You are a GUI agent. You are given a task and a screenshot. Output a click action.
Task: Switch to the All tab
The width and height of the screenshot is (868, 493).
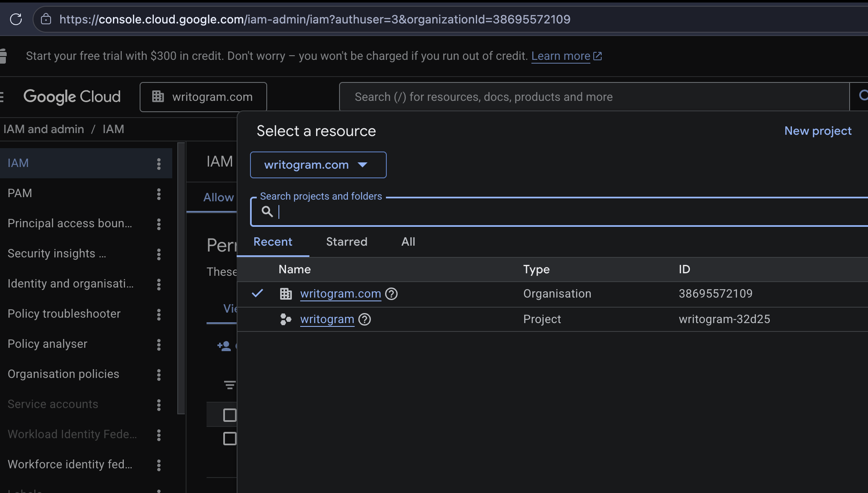(408, 242)
